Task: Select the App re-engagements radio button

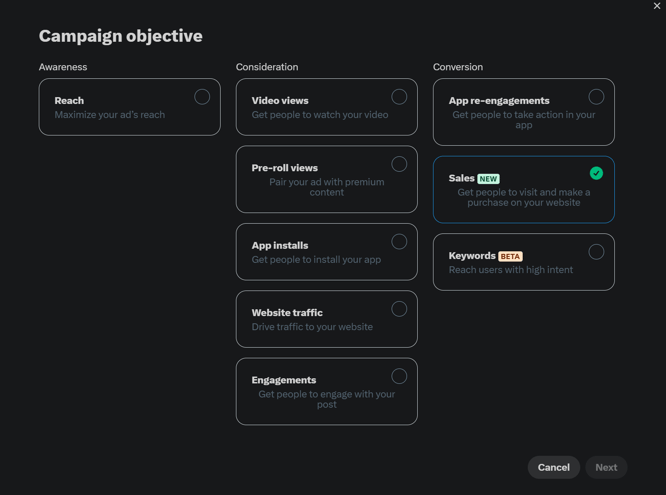Action: pos(596,97)
